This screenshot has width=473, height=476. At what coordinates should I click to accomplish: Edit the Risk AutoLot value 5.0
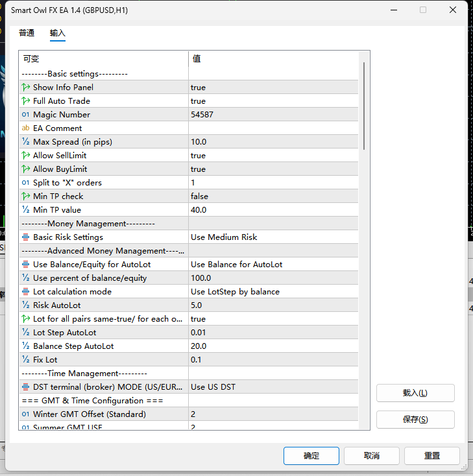[x=273, y=305]
